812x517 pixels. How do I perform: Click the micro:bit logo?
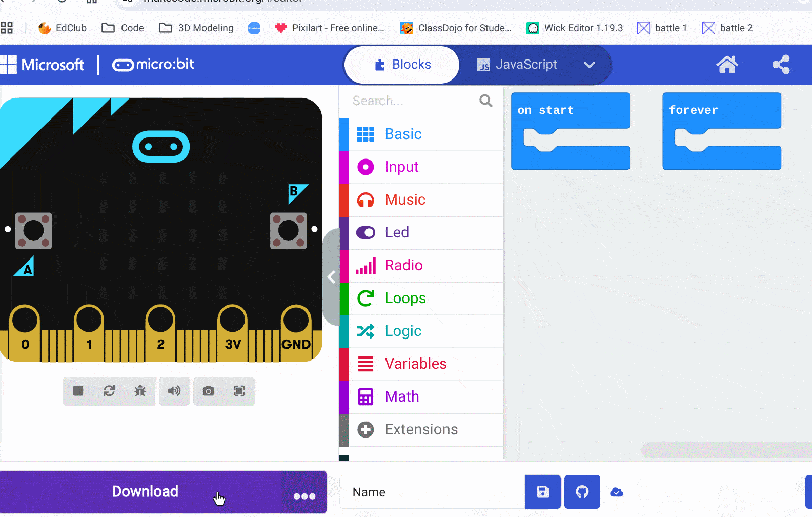(153, 65)
